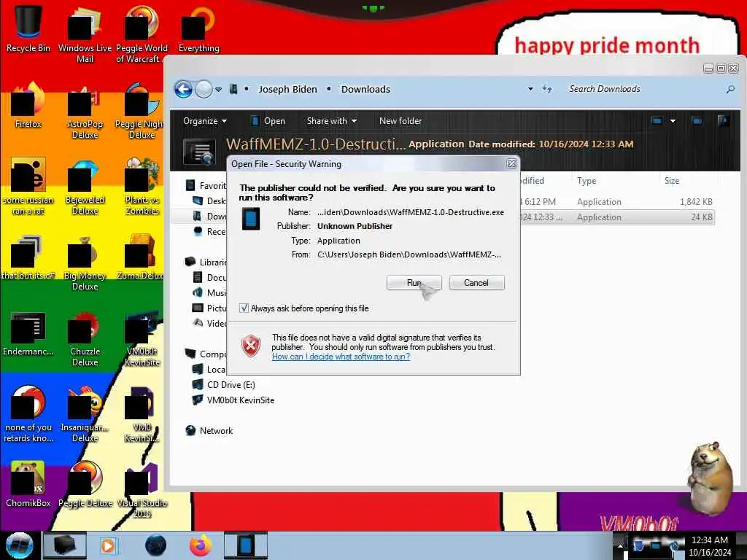Select the Endermanc... desktop icon
This screenshot has height=560, width=747.
(x=28, y=333)
